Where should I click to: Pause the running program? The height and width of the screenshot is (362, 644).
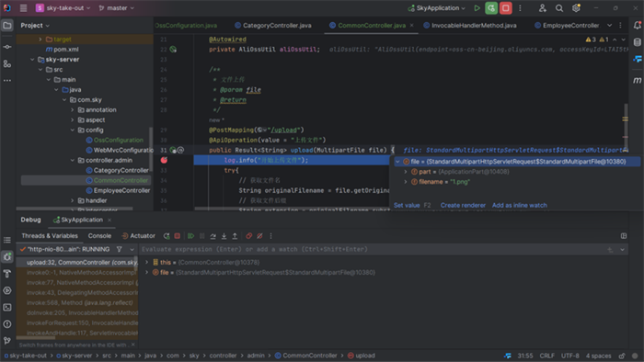pos(202,236)
